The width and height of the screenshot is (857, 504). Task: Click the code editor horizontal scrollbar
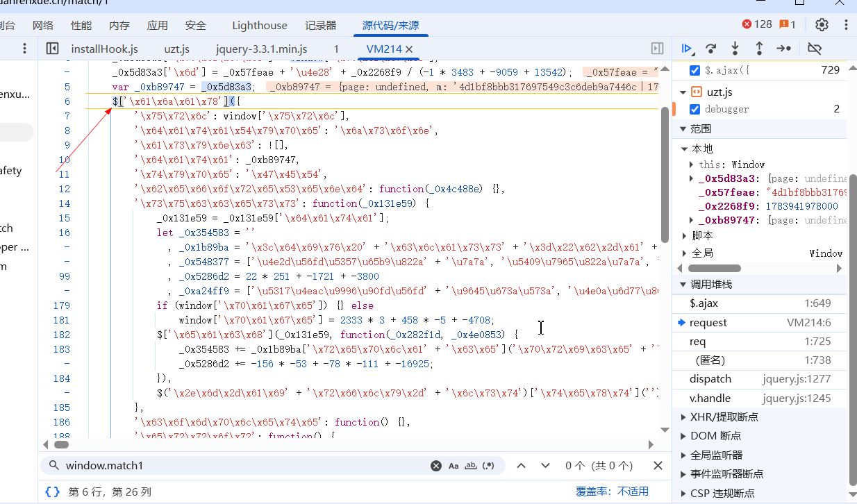(61, 444)
